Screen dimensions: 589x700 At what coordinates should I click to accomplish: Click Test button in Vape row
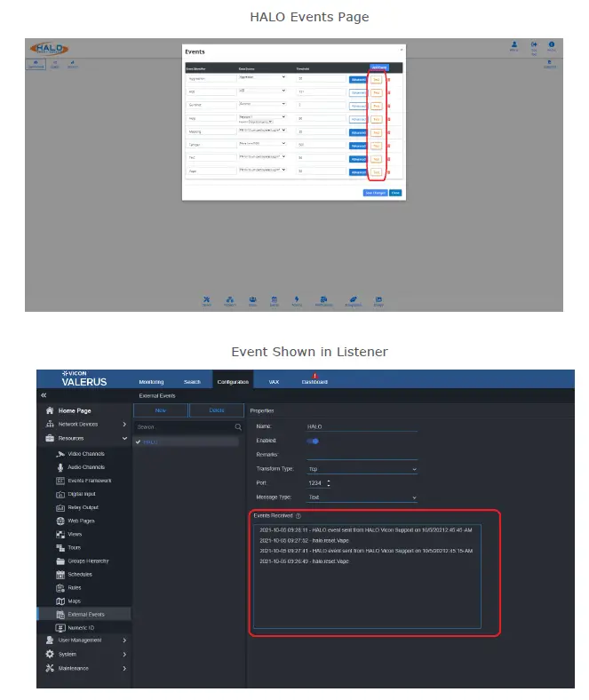point(377,172)
